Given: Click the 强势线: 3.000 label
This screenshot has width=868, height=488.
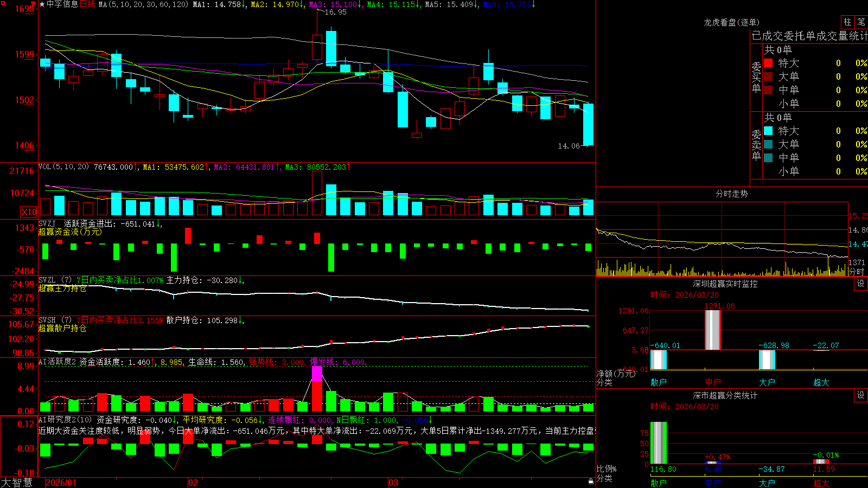Looking at the screenshot, I should (277, 362).
